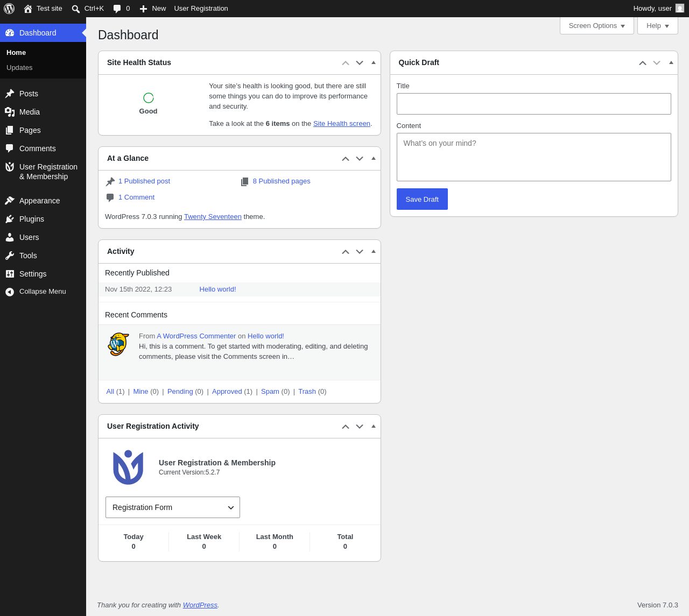The height and width of the screenshot is (616, 689).
Task: Filter comments by Pending
Action: pyautogui.click(x=180, y=392)
